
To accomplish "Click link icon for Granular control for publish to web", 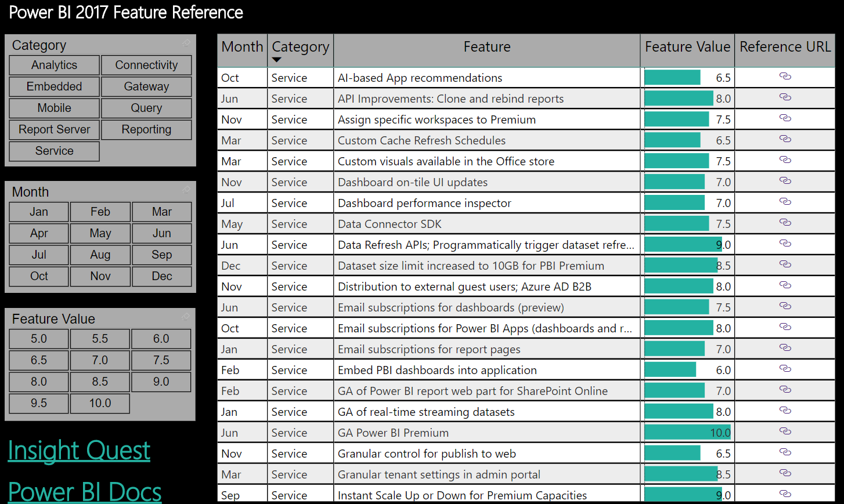I will [x=785, y=452].
